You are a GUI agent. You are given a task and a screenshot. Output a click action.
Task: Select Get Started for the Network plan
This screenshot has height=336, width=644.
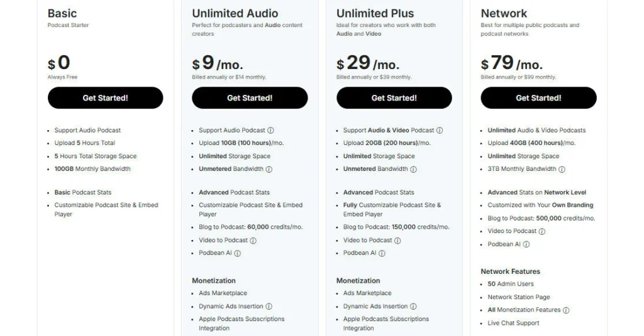coord(538,98)
